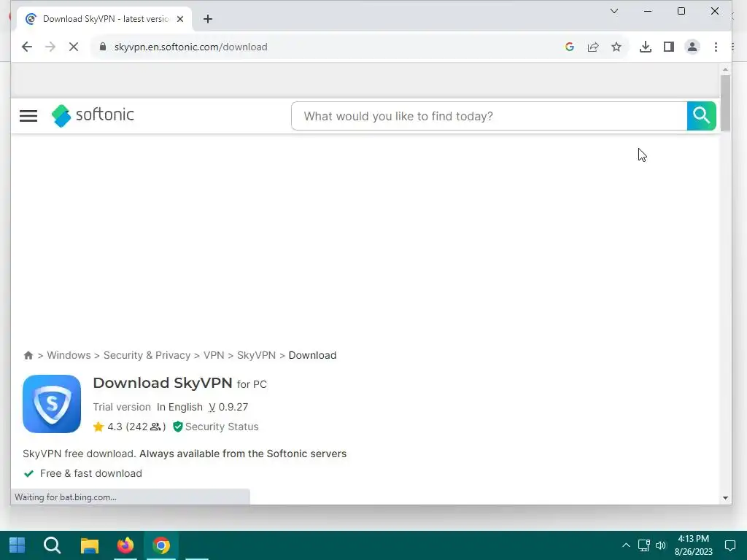
Task: Open the notification center
Action: (729, 545)
